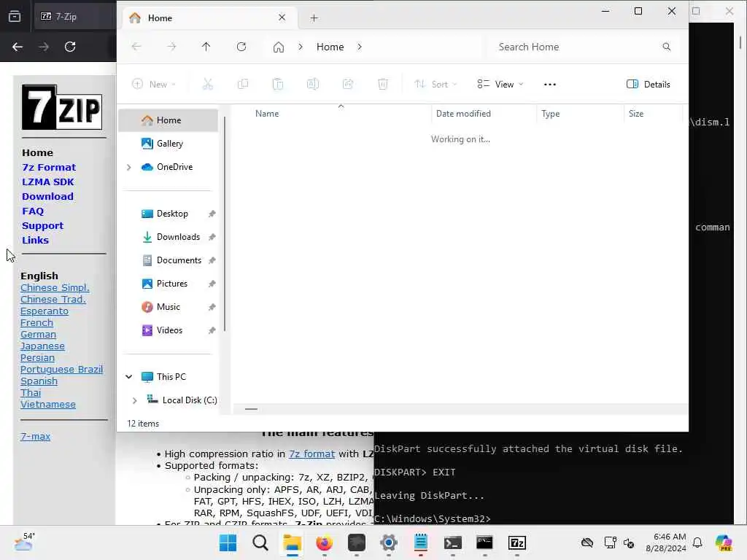Click the Delete trash icon in Explorer
747x560 pixels.
point(382,85)
